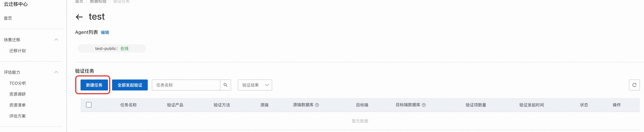Click help icon next to 目标端数据库
This screenshot has height=132, width=644.
coord(423,105)
